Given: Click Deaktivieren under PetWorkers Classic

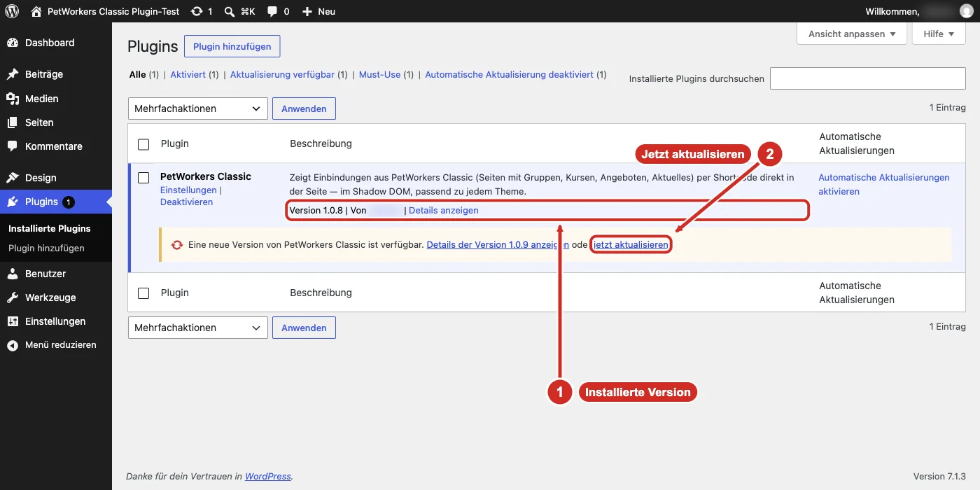Looking at the screenshot, I should pyautogui.click(x=187, y=202).
